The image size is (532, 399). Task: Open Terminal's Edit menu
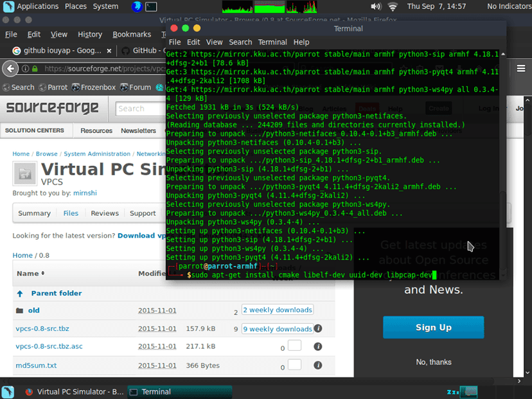[193, 42]
